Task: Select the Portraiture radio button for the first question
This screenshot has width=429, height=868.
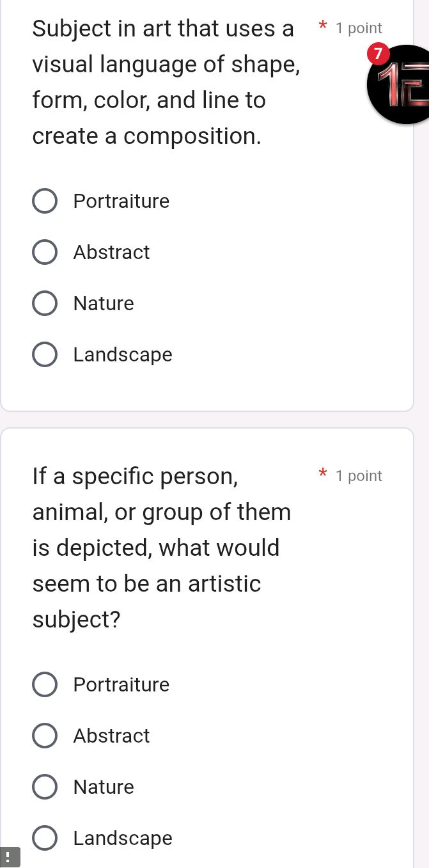Action: (x=45, y=201)
